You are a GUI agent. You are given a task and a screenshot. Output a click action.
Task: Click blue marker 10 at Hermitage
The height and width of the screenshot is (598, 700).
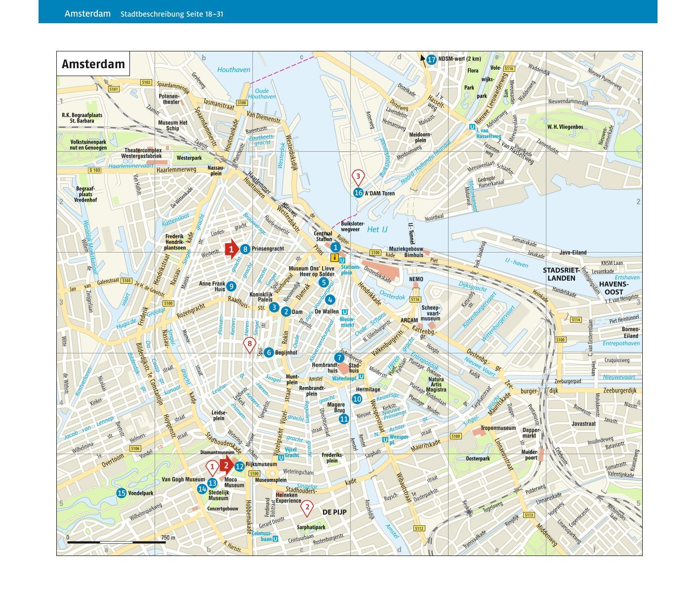coord(357,399)
